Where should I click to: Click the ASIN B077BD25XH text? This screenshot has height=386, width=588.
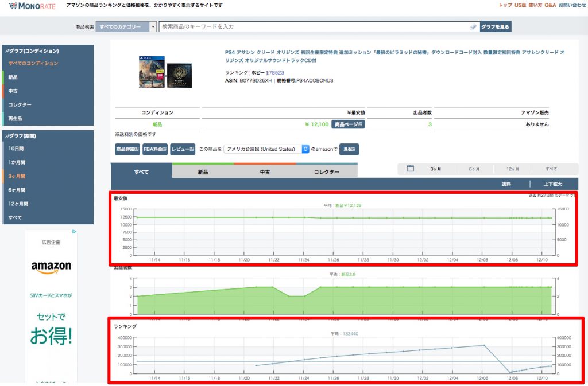[x=248, y=80]
